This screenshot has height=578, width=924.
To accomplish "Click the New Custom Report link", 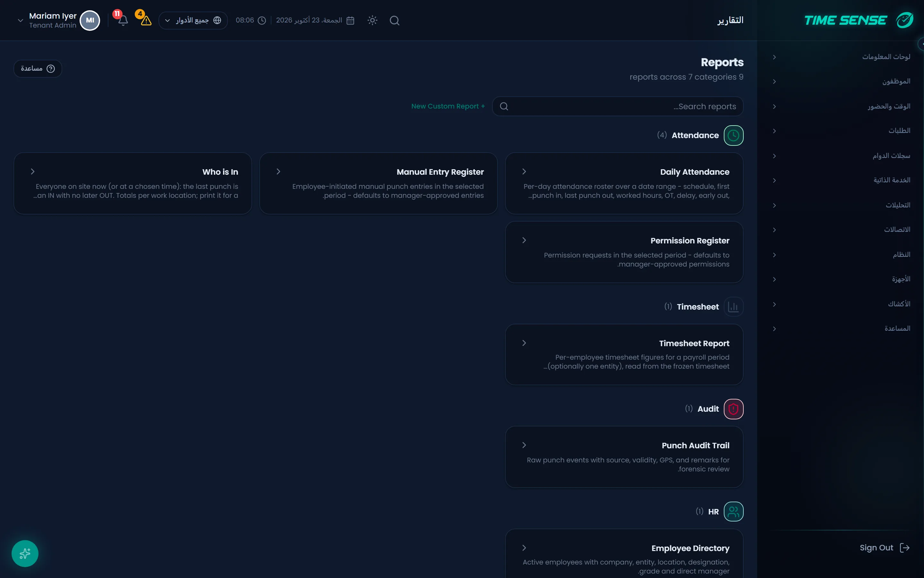I will point(448,106).
